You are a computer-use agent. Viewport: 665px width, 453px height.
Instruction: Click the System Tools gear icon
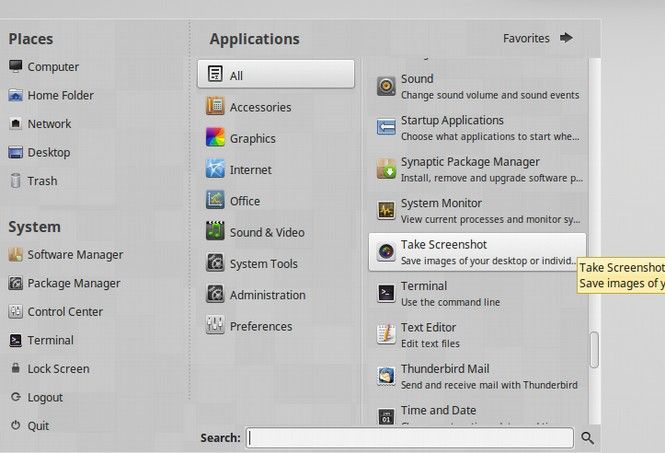coord(215,263)
